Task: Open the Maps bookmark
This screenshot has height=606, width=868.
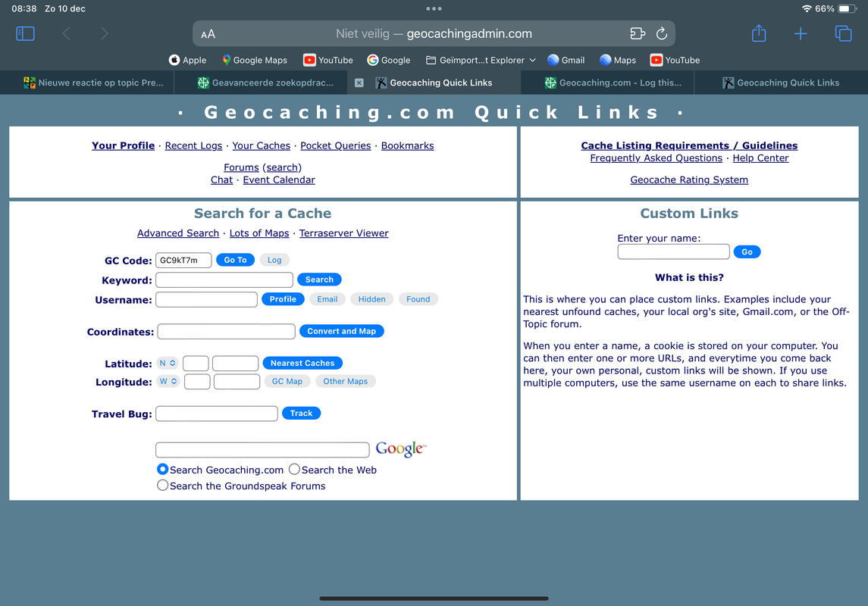Action: click(x=618, y=61)
